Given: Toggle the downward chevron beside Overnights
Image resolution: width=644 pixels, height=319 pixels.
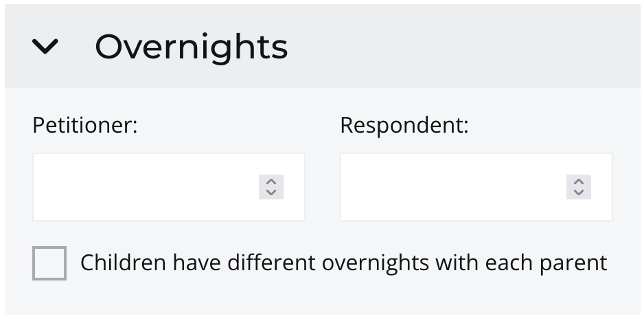Looking at the screenshot, I should (x=46, y=47).
